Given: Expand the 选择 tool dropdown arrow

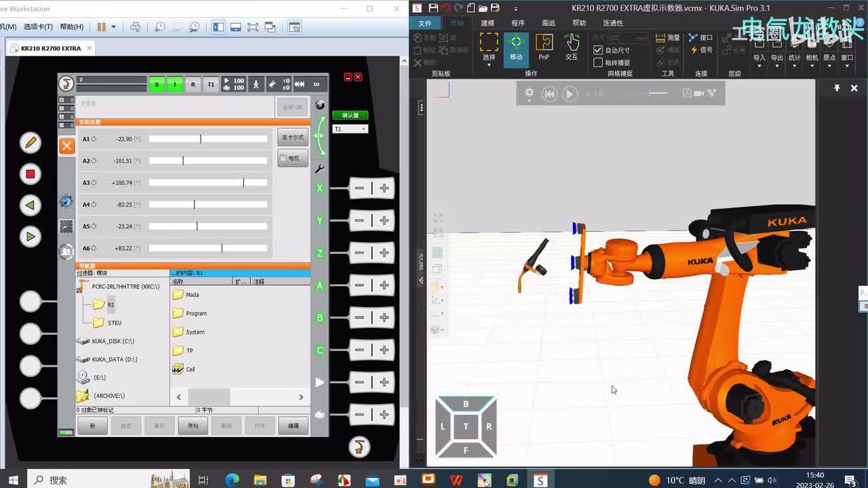Looking at the screenshot, I should coord(489,66).
